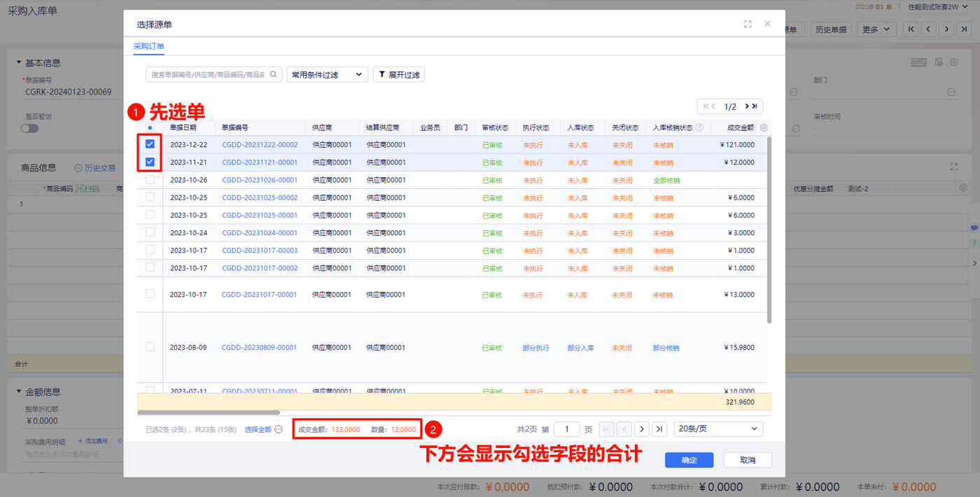Open the settings gear in the 基本信息 panel
980x497 pixels.
click(953, 62)
